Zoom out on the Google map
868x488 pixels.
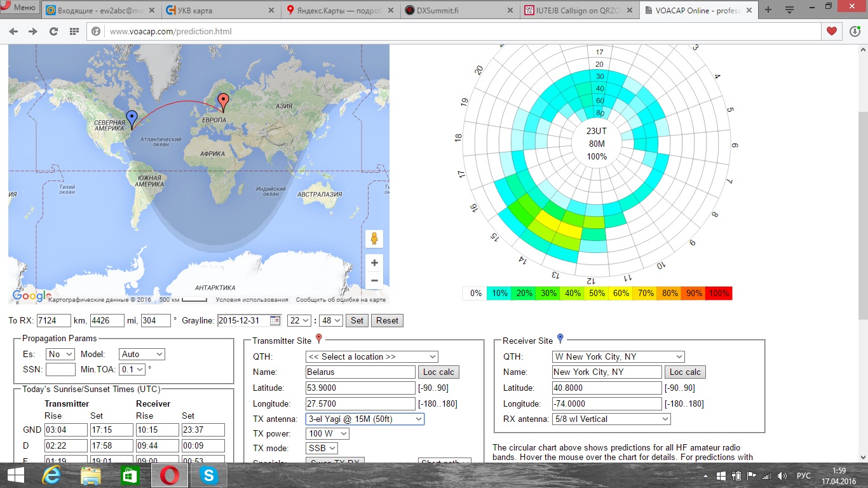click(374, 280)
